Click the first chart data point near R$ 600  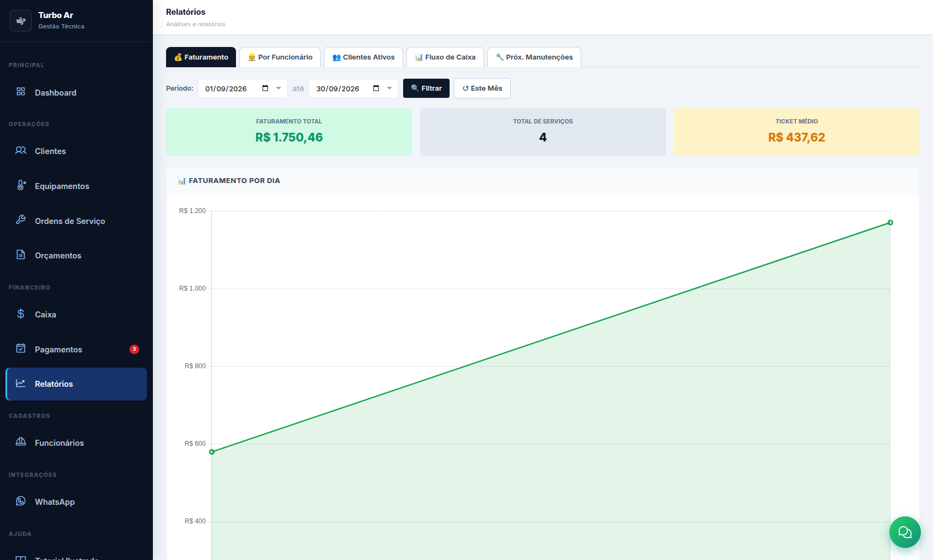point(212,452)
